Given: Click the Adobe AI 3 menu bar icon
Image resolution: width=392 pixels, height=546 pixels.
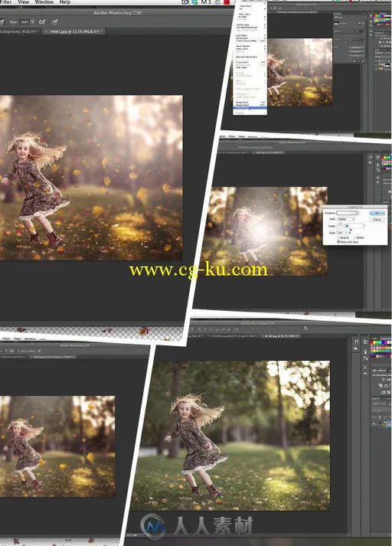Looking at the screenshot, I should (x=206, y=2).
